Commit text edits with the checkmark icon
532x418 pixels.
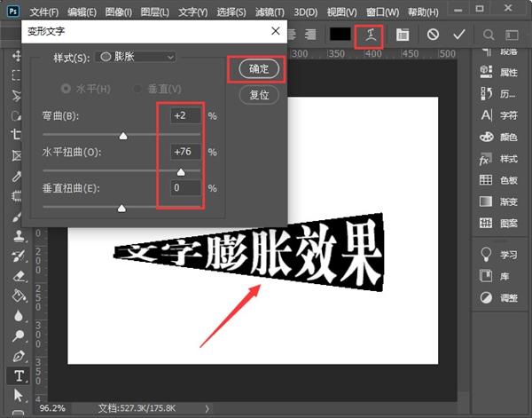coord(458,35)
